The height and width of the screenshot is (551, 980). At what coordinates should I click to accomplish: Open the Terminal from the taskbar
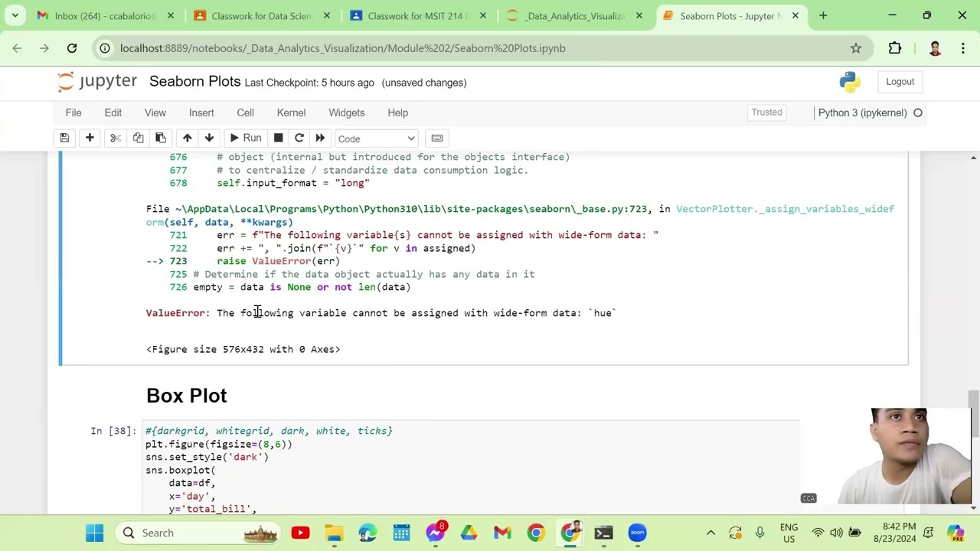[603, 533]
